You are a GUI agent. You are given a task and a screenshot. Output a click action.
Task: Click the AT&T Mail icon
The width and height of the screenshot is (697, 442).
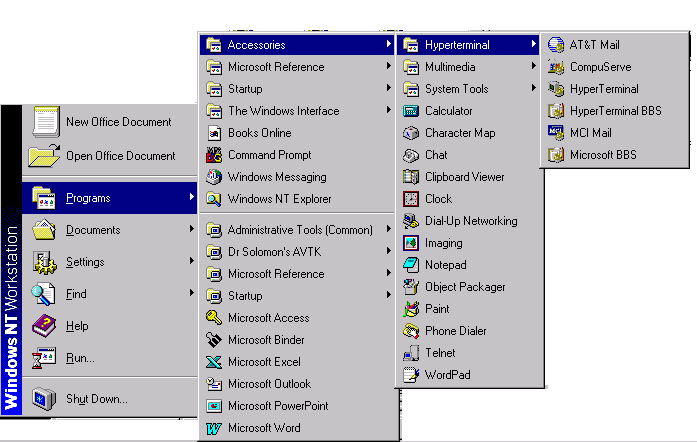coord(556,45)
